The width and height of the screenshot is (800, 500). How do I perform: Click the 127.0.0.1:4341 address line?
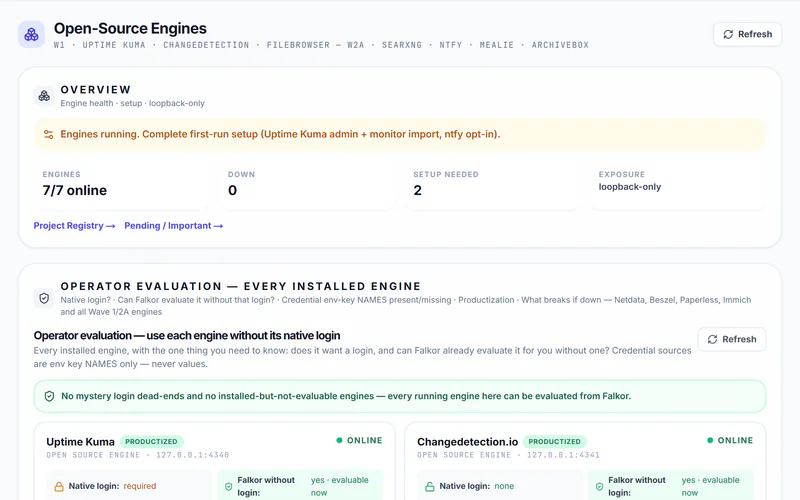click(x=508, y=455)
